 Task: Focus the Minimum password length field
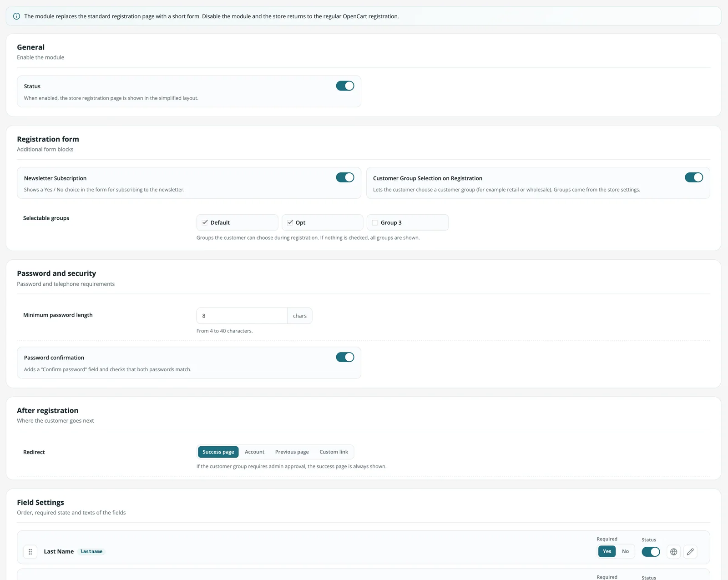(x=242, y=316)
